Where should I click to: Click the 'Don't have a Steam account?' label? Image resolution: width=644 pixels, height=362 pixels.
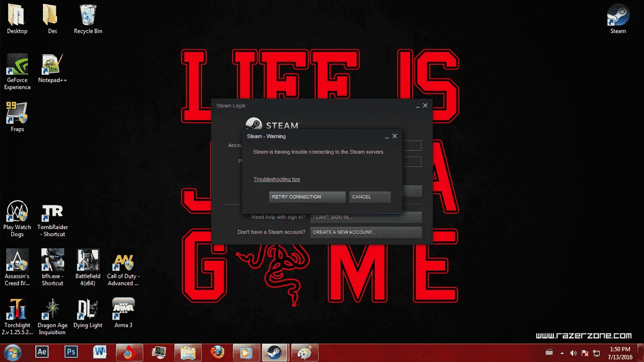(272, 232)
